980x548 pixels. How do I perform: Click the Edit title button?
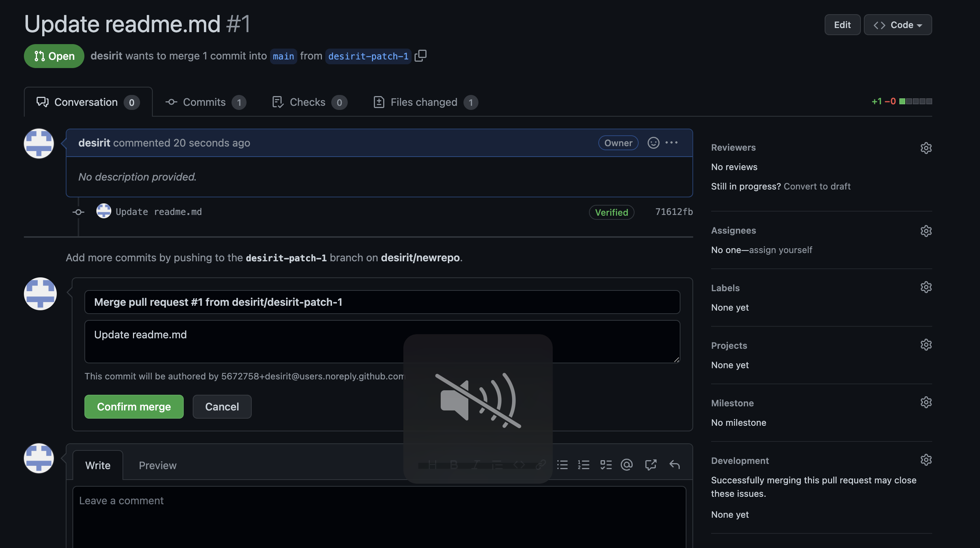point(842,25)
